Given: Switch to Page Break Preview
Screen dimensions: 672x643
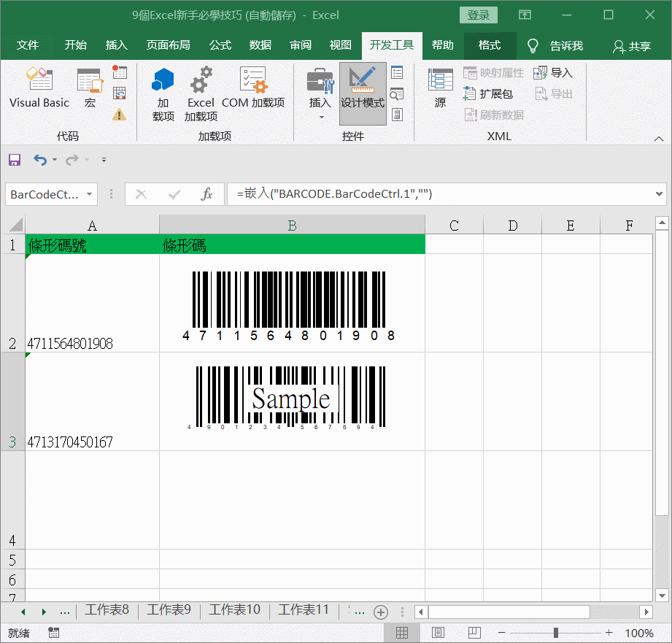Looking at the screenshot, I should (x=474, y=633).
